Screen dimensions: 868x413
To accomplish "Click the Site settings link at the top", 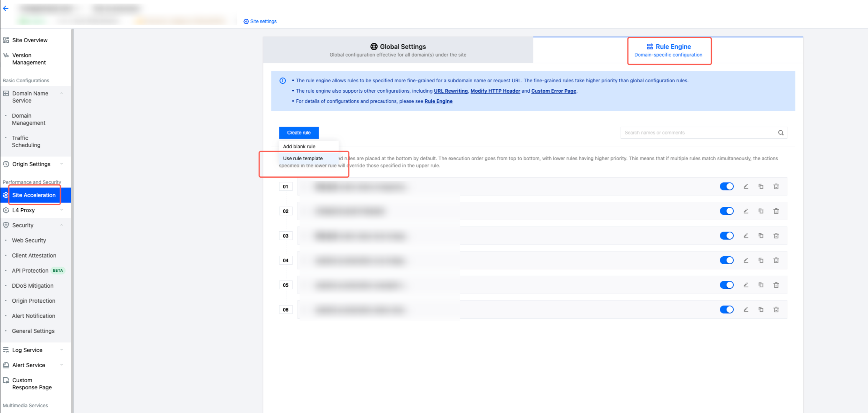I will (263, 22).
